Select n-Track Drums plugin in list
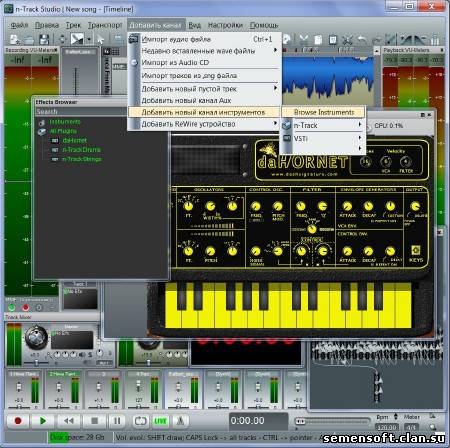Viewport: 450px width, 448px height. (x=81, y=150)
